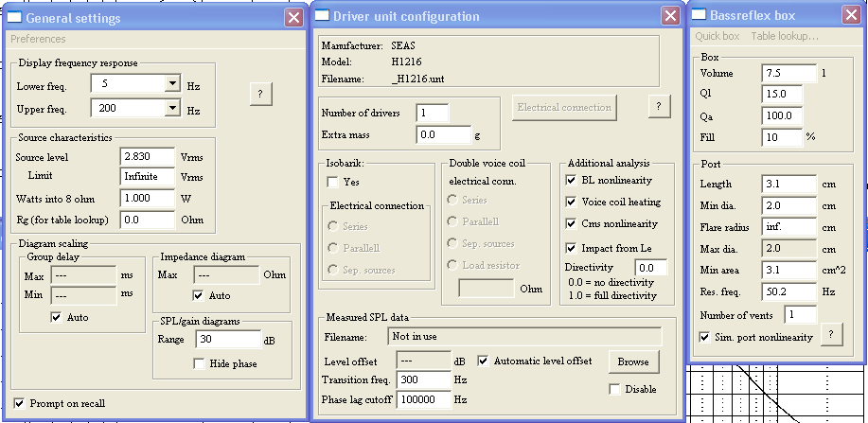Viewport: 868px width, 423px height.
Task: Click the Directivity value field
Action: pyautogui.click(x=650, y=268)
